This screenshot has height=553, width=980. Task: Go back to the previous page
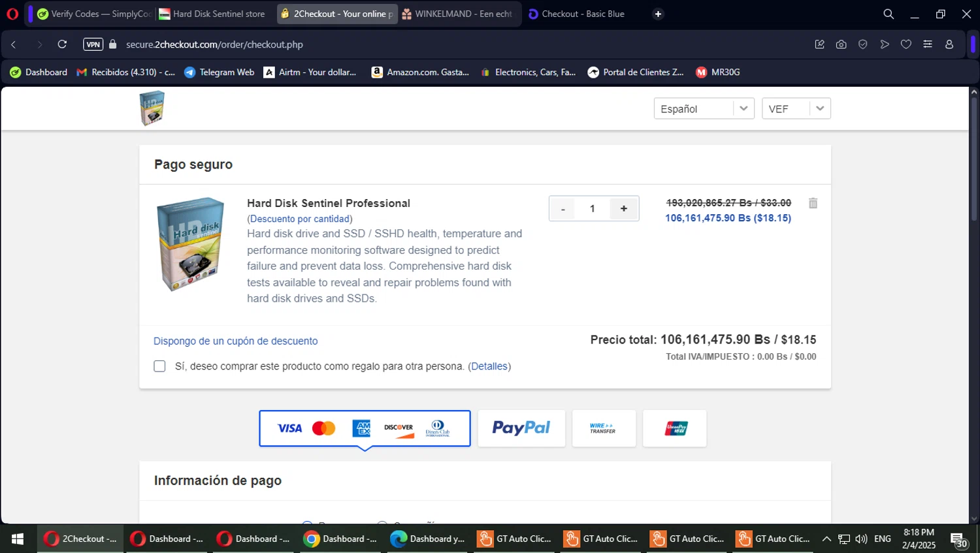14,44
